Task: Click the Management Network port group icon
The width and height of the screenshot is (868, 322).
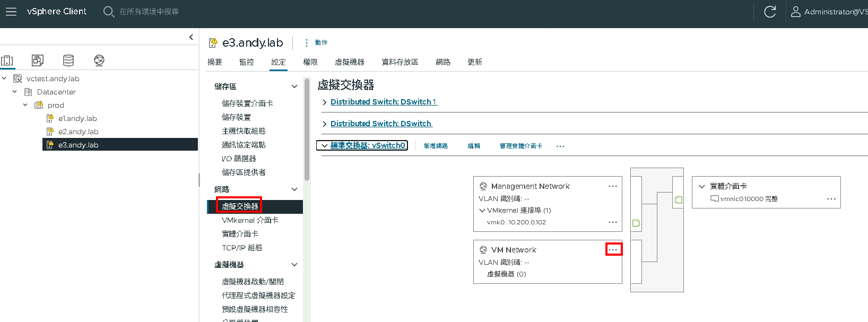Action: (483, 186)
